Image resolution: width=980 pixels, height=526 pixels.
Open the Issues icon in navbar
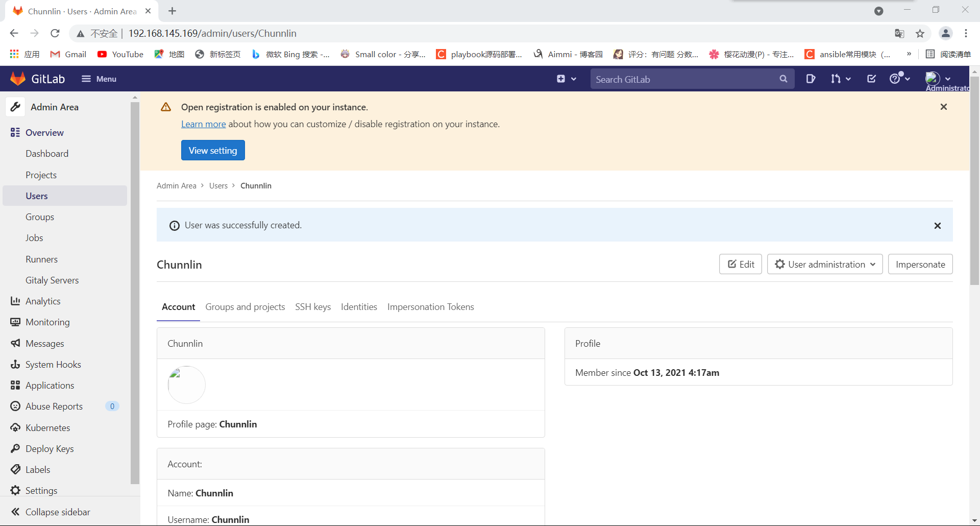811,79
